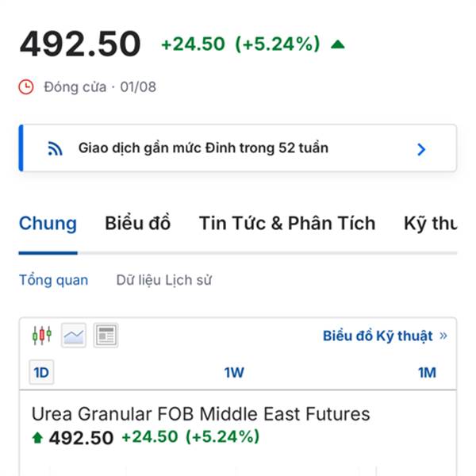Click the red clock market-closed icon
This screenshot has height=476, width=476.
coord(26,87)
